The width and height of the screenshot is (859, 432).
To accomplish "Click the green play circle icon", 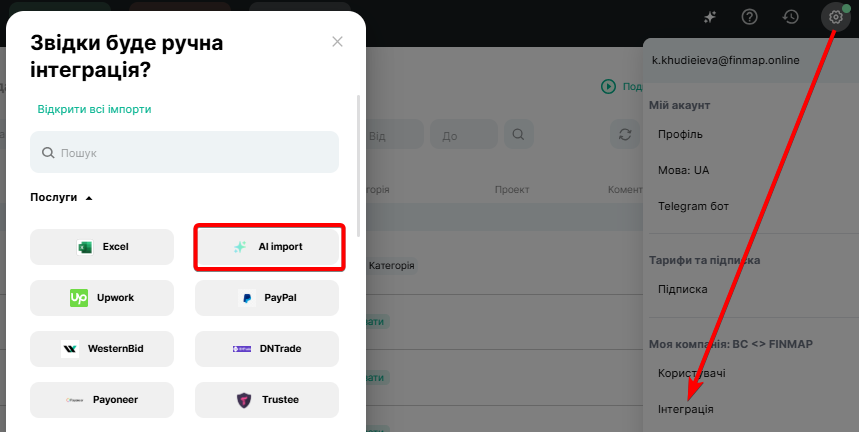I will click(608, 87).
